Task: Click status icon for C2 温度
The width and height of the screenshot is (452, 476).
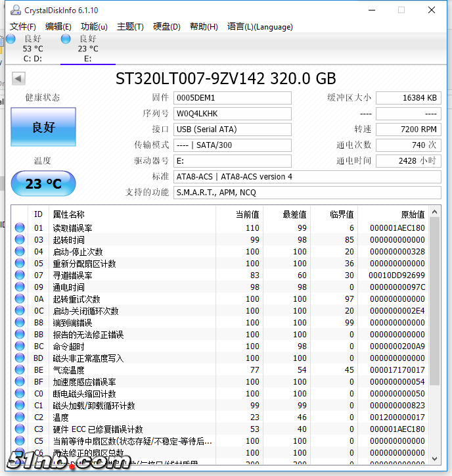Action: click(x=20, y=417)
